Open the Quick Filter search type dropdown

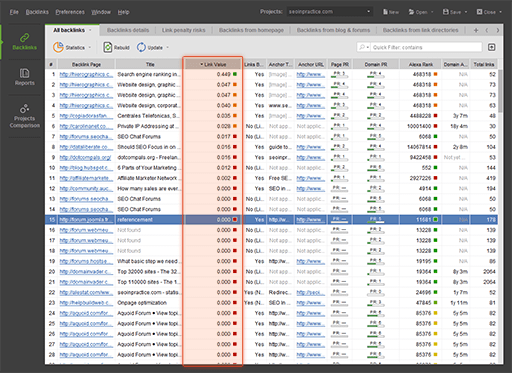(364, 47)
